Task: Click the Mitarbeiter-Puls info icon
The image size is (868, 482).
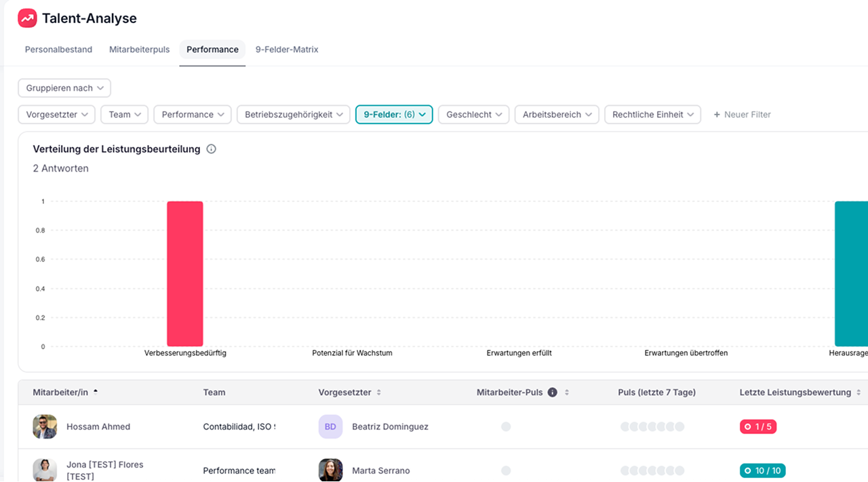Action: click(552, 393)
